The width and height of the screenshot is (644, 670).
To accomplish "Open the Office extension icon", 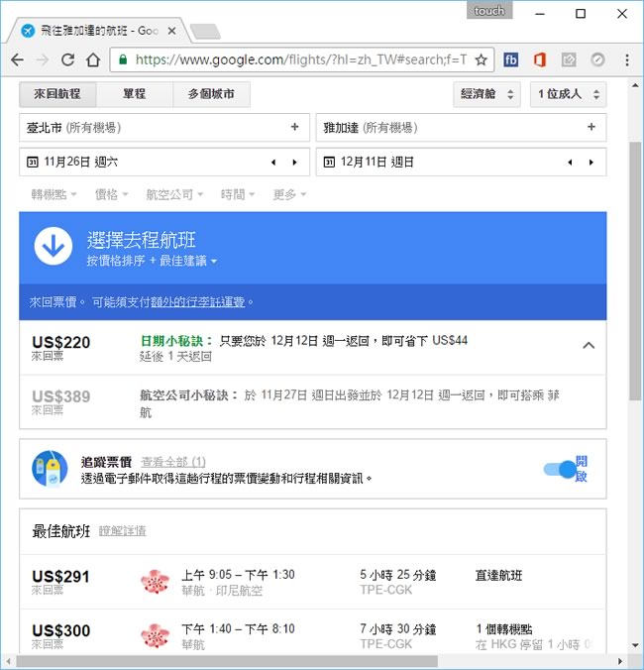I will (540, 60).
